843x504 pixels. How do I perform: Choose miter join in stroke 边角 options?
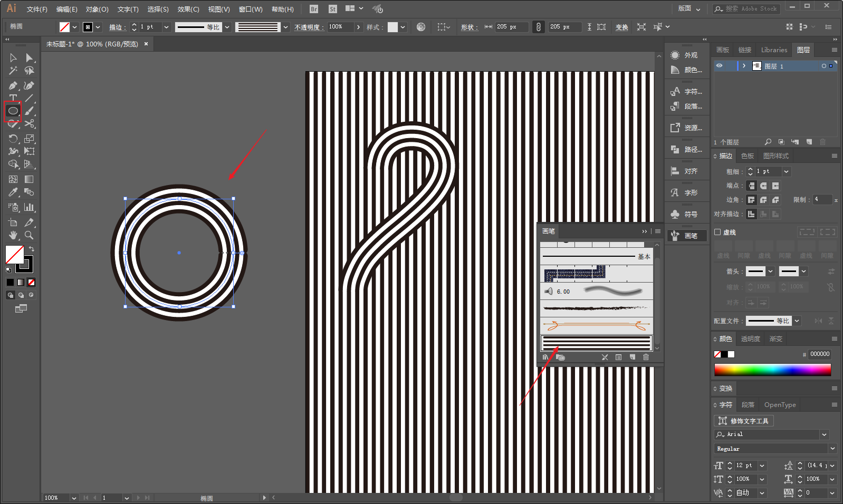coord(752,200)
